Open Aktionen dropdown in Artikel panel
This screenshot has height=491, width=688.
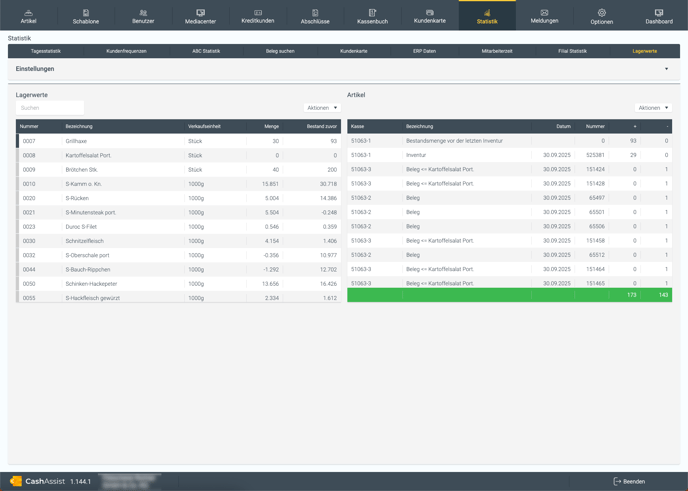(652, 108)
